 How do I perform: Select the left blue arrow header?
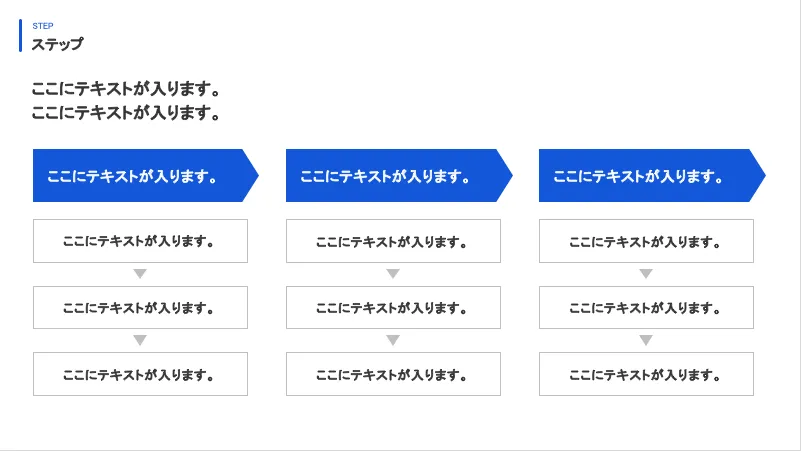click(x=140, y=176)
